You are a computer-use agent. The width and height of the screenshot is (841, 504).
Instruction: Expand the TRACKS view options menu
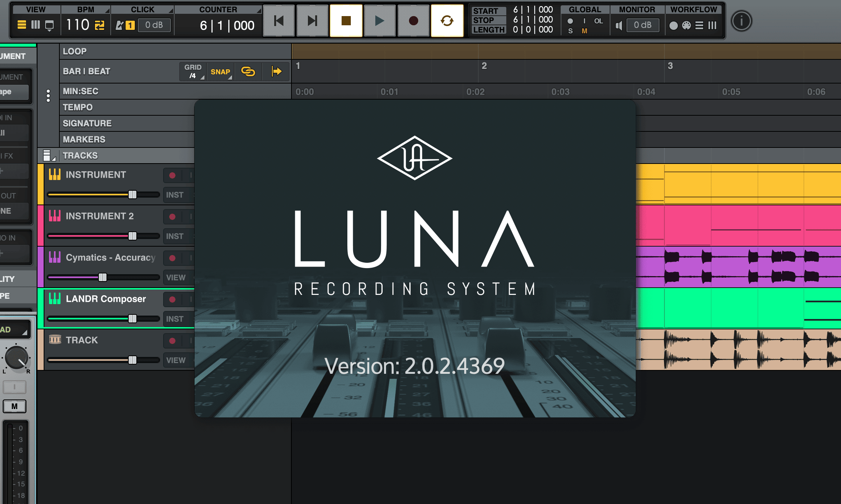(48, 155)
